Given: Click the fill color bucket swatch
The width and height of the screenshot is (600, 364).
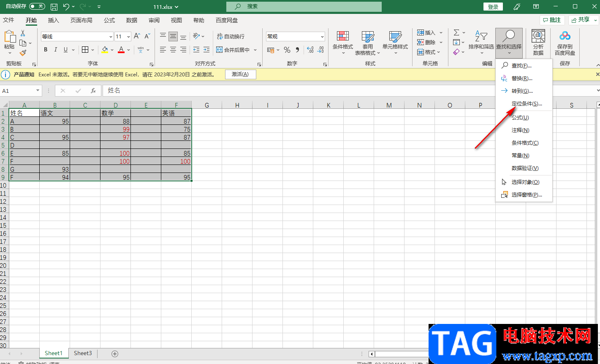Looking at the screenshot, I should [105, 50].
